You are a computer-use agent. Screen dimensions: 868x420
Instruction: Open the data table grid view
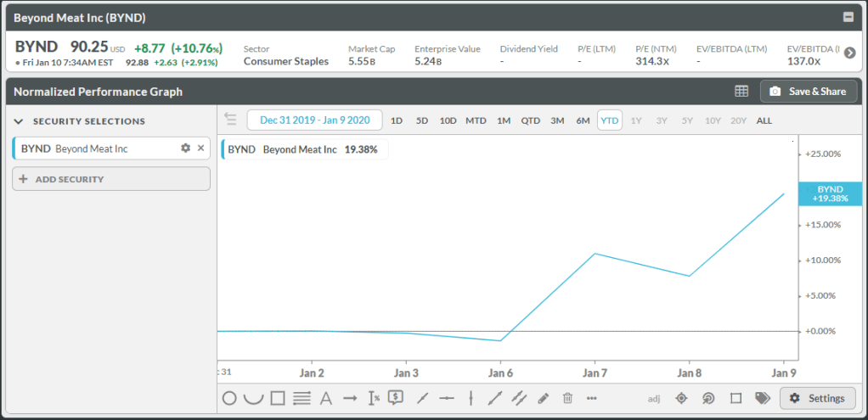741,92
